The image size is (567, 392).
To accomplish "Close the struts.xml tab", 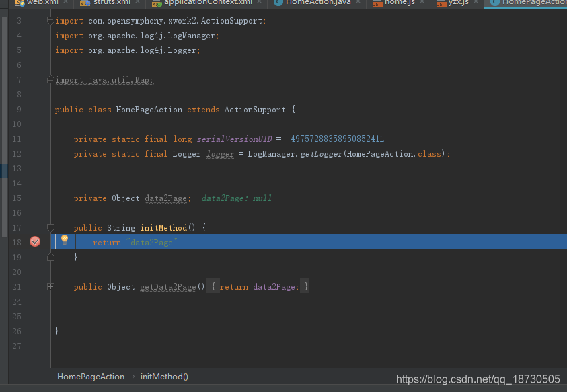I will point(138,2).
